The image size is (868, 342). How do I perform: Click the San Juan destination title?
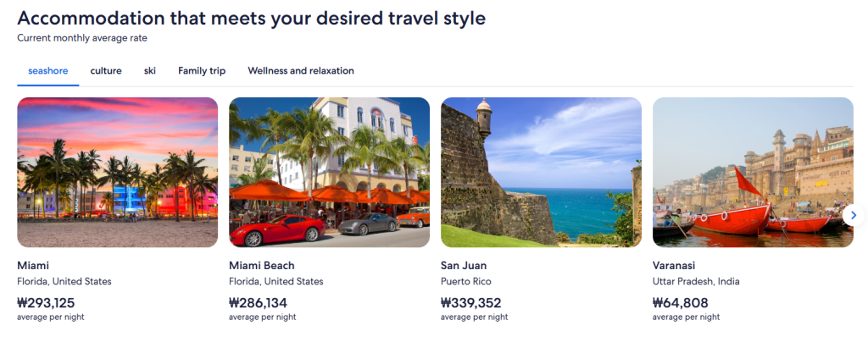click(x=463, y=265)
